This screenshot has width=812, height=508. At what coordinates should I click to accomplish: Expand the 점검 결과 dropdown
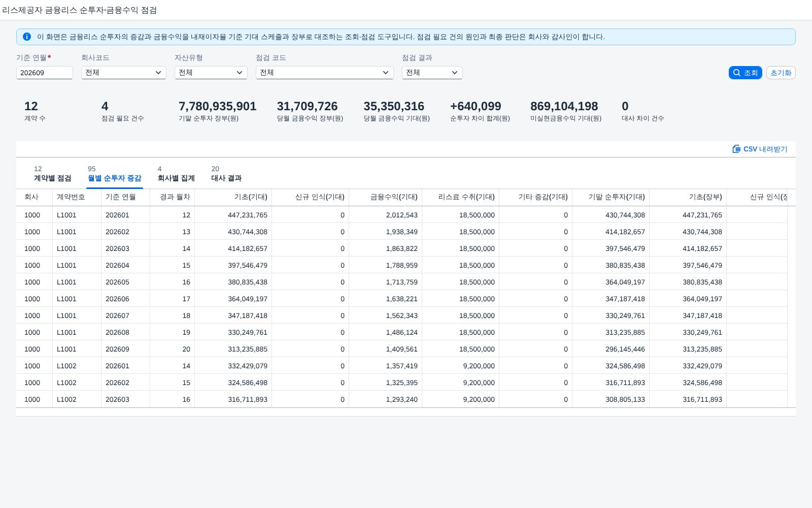click(432, 73)
